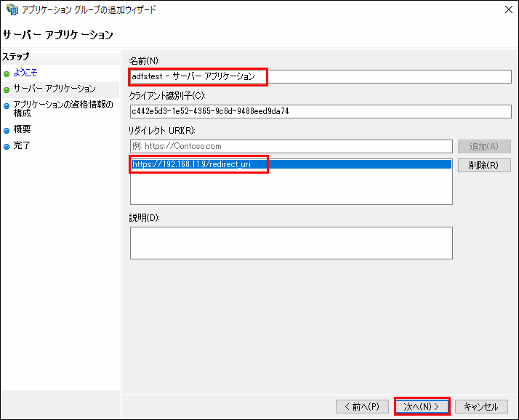Proceed with the 次へ(N) button

pos(422,406)
